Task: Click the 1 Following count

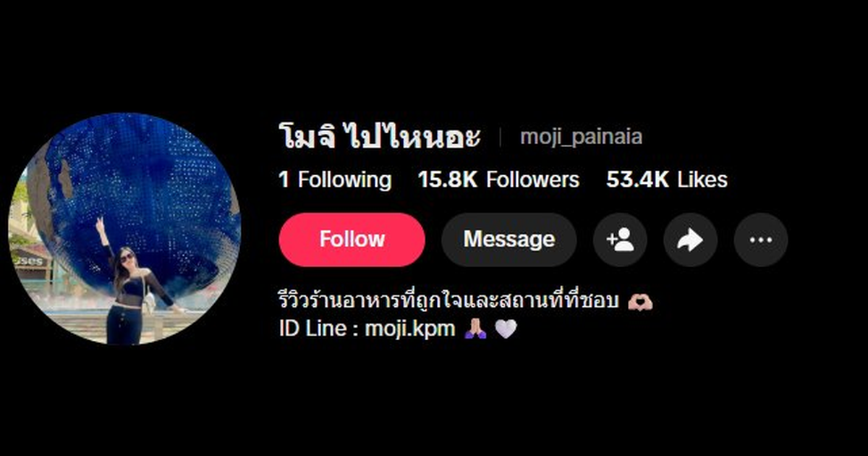Action: pyautogui.click(x=335, y=180)
